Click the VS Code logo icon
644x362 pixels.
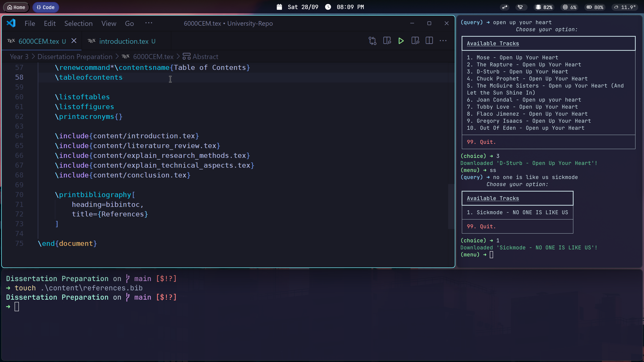tap(11, 23)
